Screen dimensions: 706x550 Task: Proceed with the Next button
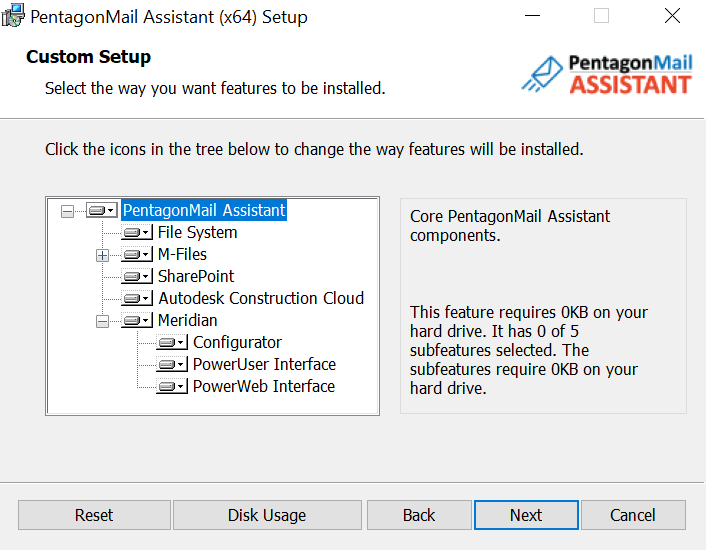(526, 515)
